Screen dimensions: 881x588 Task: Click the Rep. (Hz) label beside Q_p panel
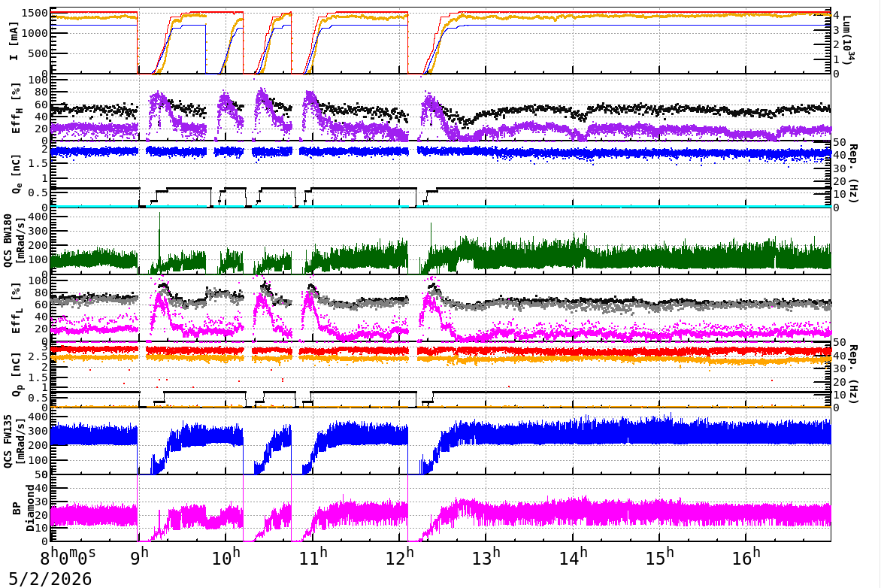pos(853,374)
